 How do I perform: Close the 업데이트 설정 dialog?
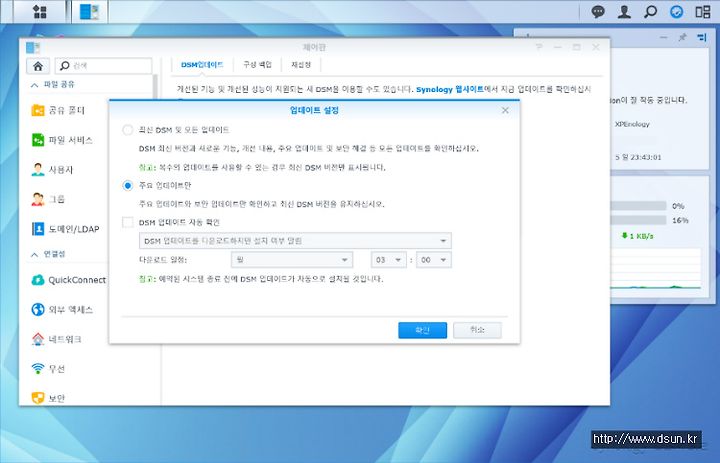tap(505, 110)
